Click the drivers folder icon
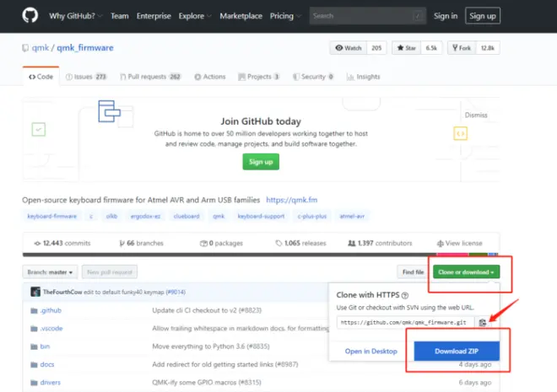 [x=34, y=383]
